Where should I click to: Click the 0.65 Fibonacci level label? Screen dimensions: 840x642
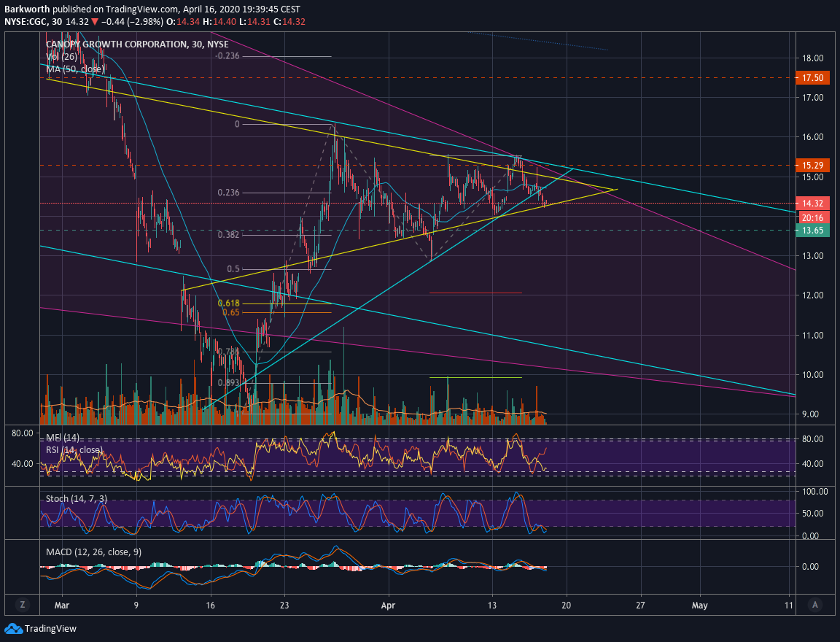pos(231,312)
